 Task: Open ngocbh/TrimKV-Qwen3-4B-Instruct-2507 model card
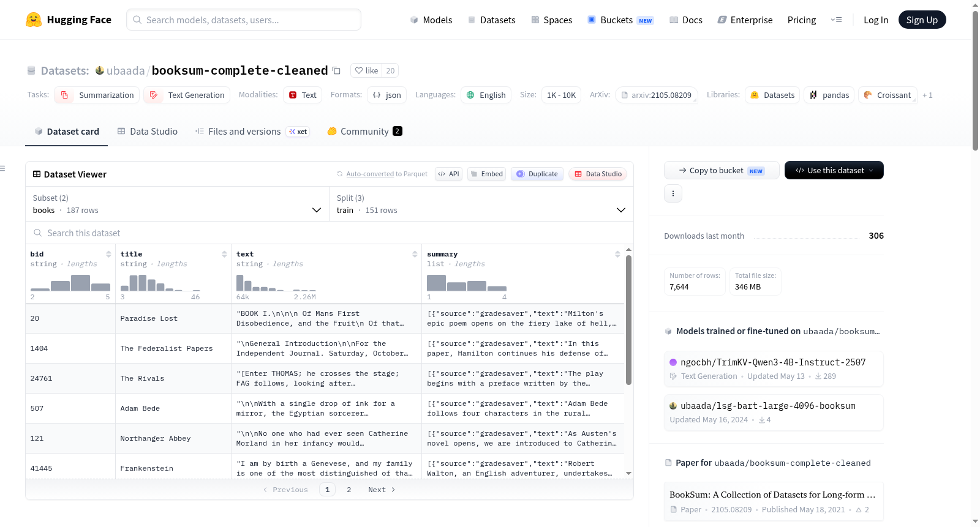(774, 368)
